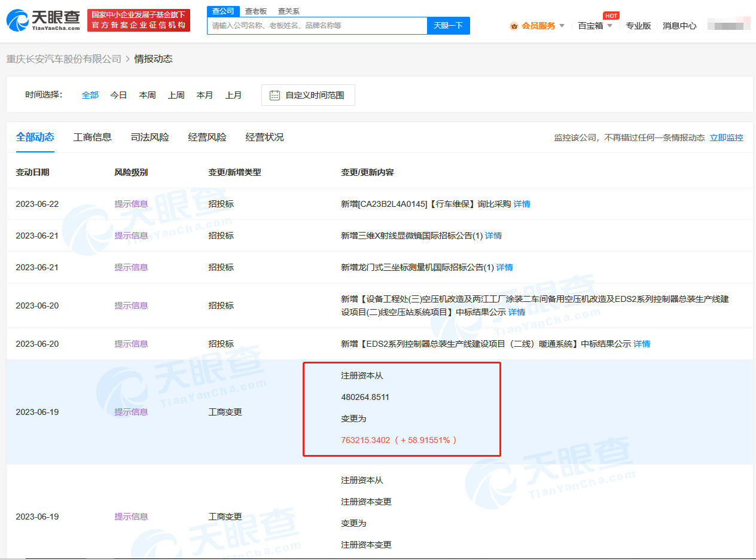756x559 pixels.
Task: Click the red banner badge next to logo
Action: 139,20
